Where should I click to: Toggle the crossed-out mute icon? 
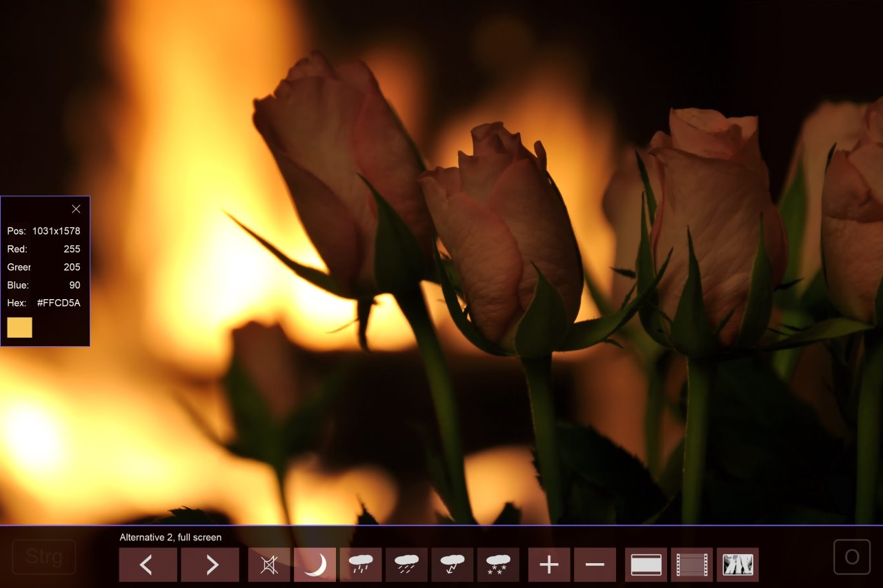(269, 565)
